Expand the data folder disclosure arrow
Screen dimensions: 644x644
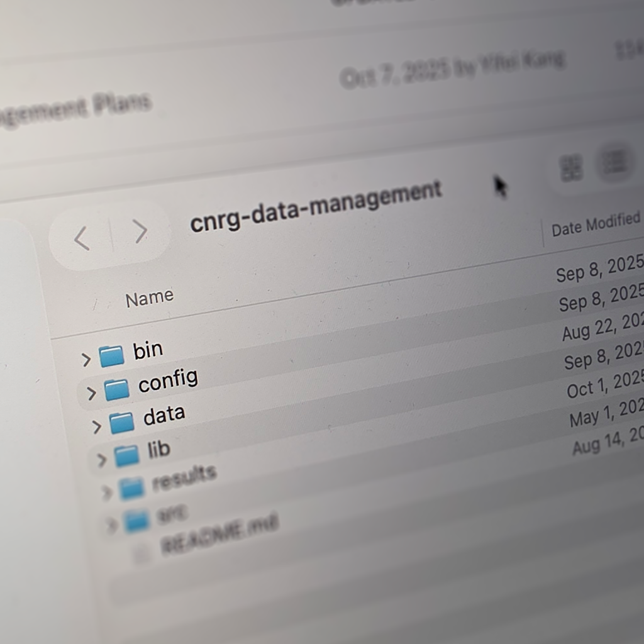(x=96, y=427)
